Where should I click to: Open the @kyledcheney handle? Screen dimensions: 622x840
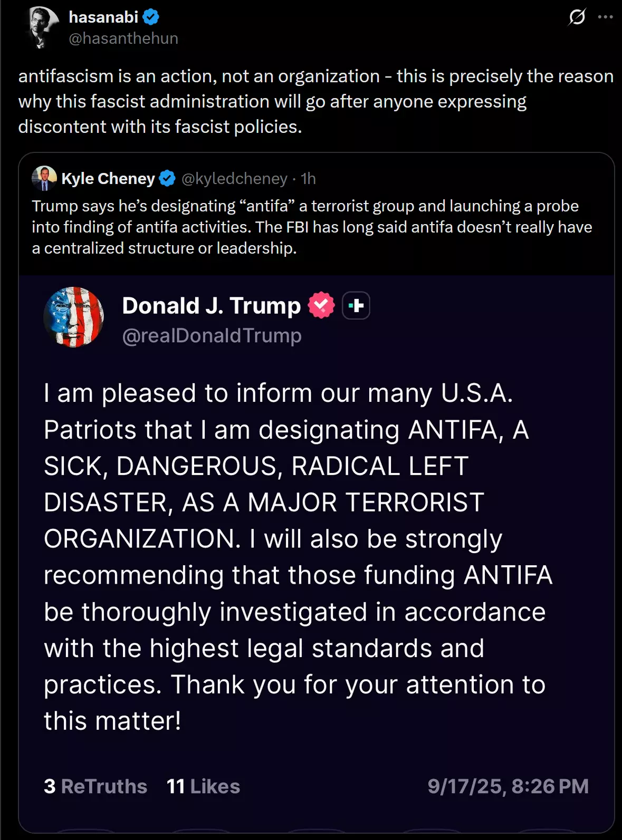pyautogui.click(x=234, y=179)
